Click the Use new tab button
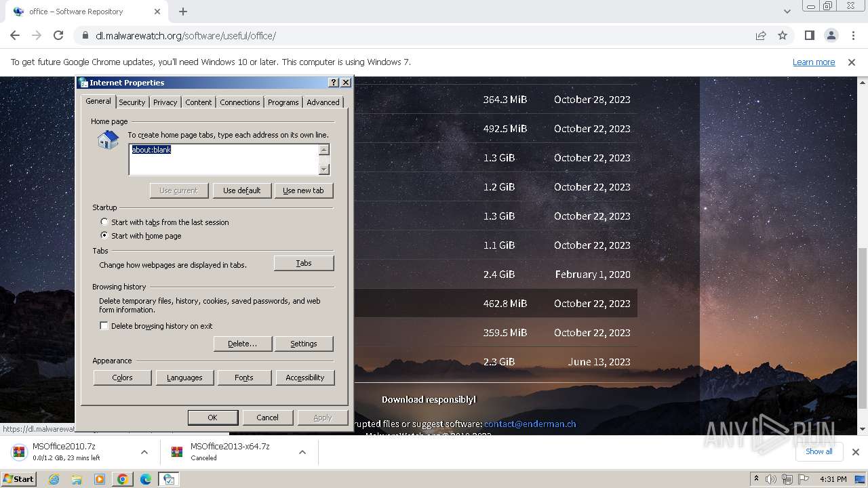This screenshot has width=868, height=488. tap(304, 190)
